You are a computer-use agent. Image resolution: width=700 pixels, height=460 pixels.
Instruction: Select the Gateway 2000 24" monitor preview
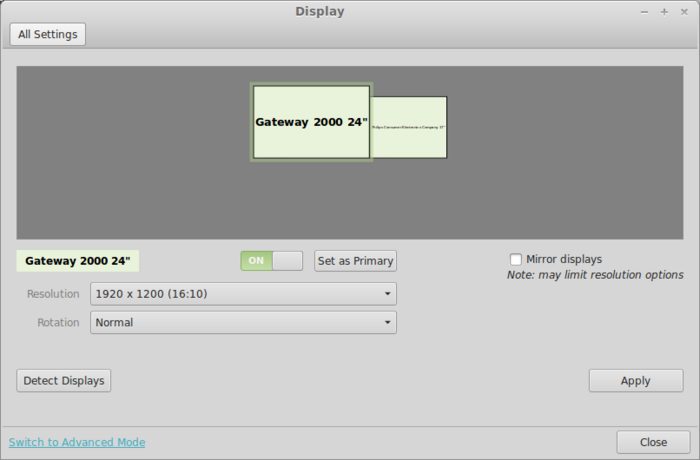click(312, 122)
